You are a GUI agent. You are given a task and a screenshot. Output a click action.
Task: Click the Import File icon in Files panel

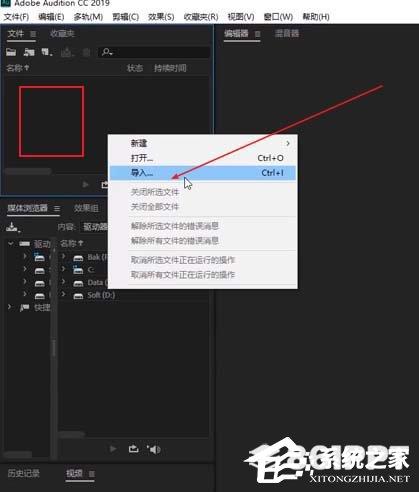pos(29,52)
